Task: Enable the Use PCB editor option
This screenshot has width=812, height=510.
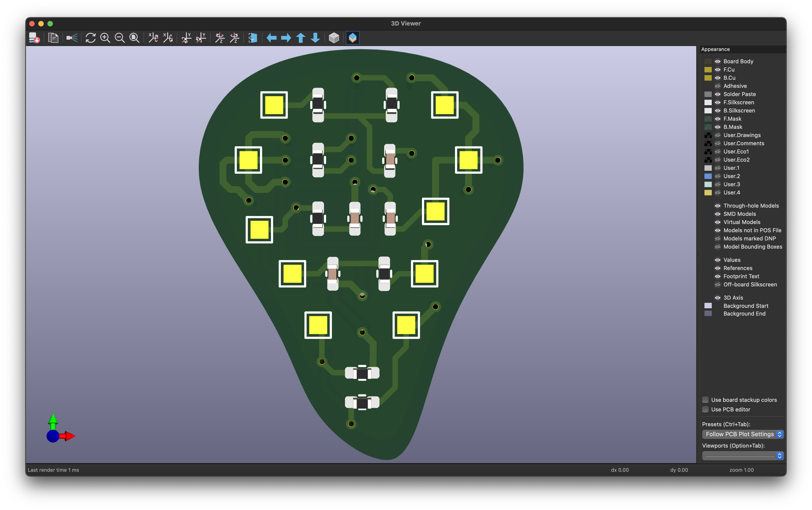Action: click(x=705, y=409)
